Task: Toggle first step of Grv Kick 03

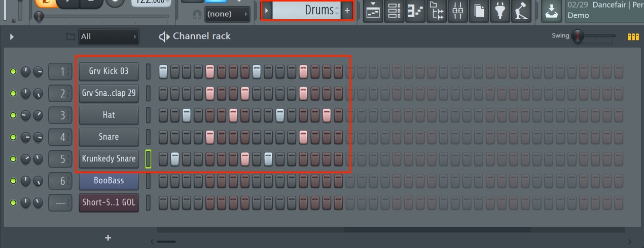Action: pos(163,72)
